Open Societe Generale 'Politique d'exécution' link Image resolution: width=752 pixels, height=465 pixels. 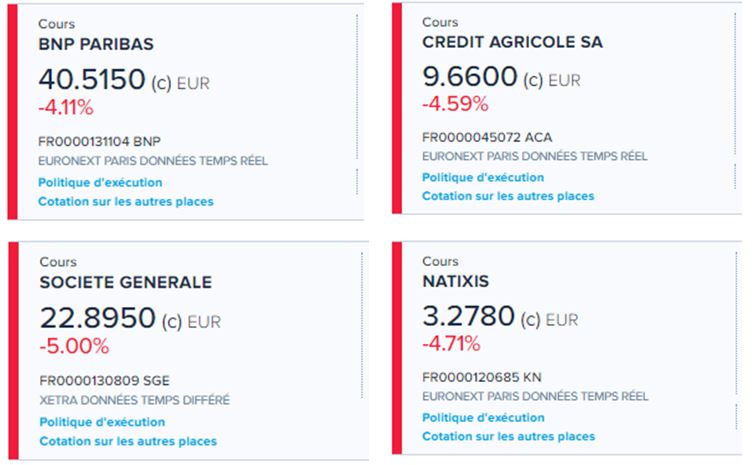click(x=102, y=422)
